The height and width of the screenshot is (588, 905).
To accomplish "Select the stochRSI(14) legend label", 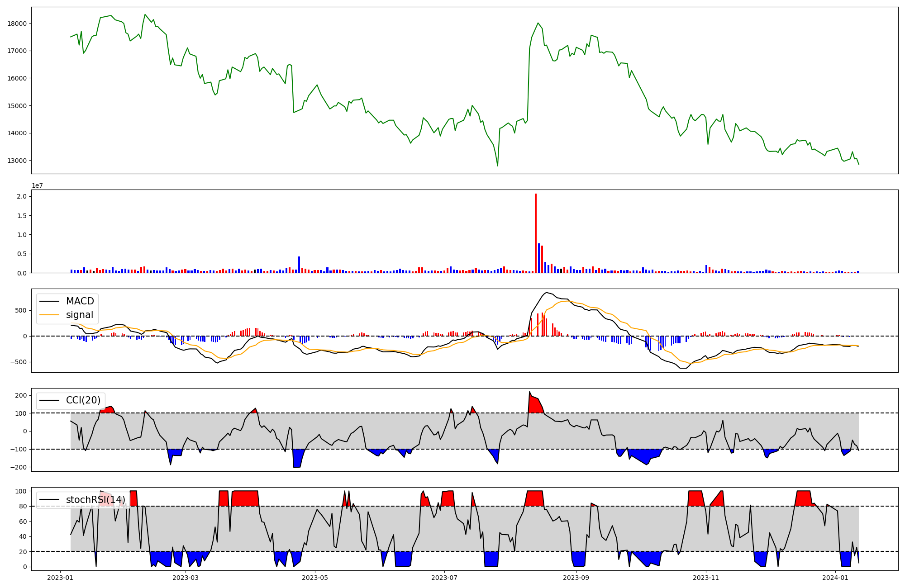I will click(x=82, y=499).
